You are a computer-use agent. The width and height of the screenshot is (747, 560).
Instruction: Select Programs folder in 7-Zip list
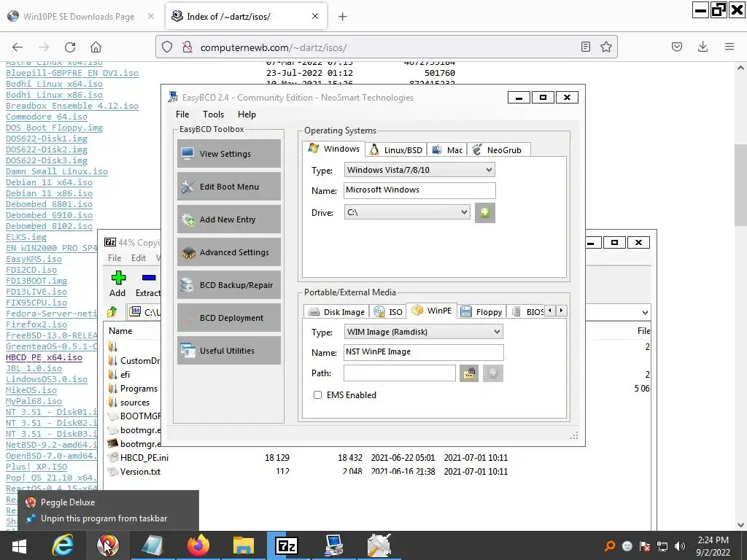tap(139, 389)
